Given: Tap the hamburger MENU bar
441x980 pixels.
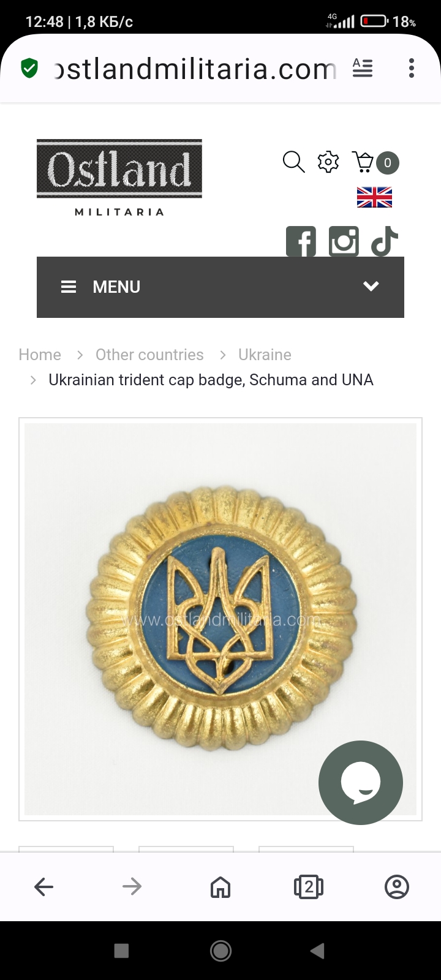Looking at the screenshot, I should point(101,287).
